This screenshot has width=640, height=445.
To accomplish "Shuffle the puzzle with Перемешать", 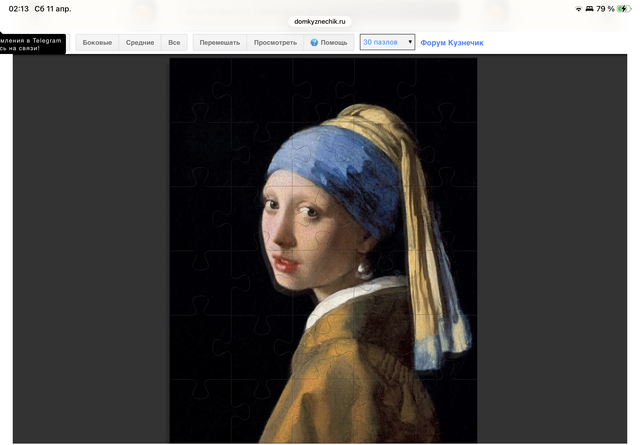I will [x=219, y=43].
